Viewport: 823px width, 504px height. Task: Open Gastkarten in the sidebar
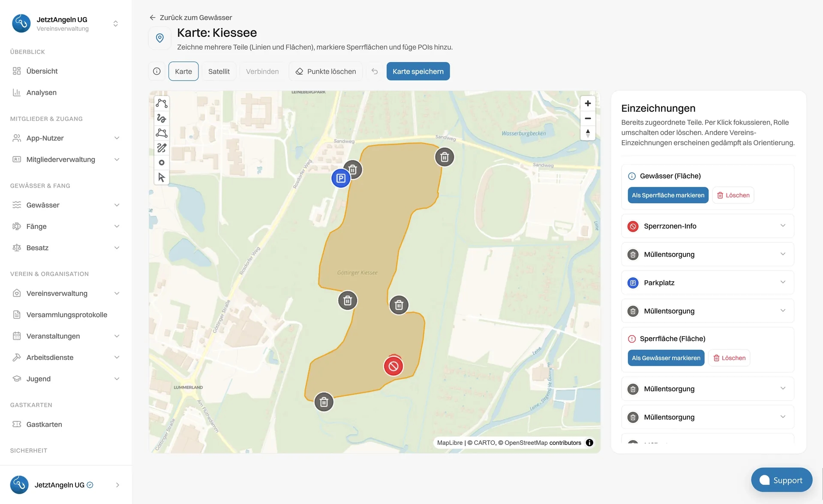coord(66,424)
